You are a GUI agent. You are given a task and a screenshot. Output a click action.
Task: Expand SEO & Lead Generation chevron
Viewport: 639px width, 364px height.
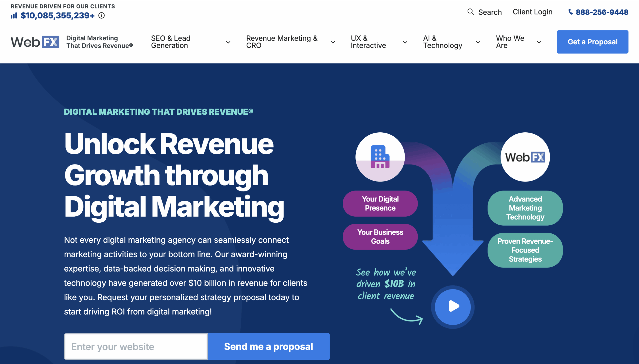click(x=228, y=42)
